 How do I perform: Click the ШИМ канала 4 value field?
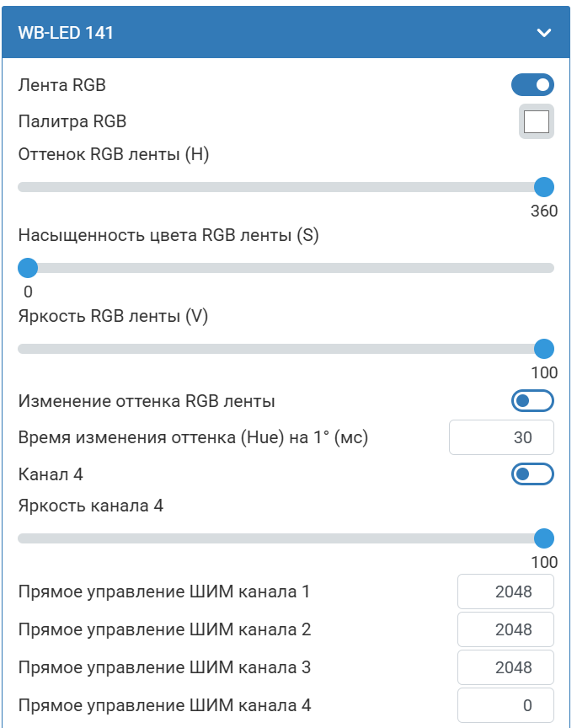point(505,705)
